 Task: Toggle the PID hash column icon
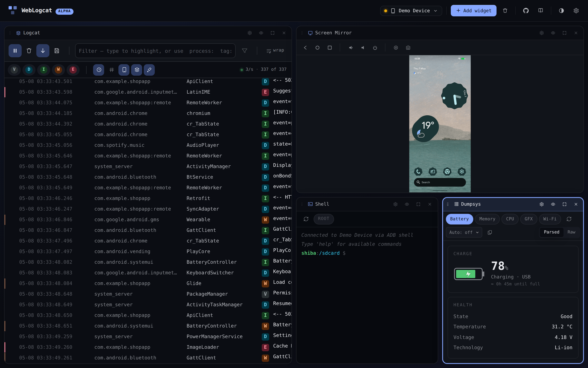[x=111, y=70]
